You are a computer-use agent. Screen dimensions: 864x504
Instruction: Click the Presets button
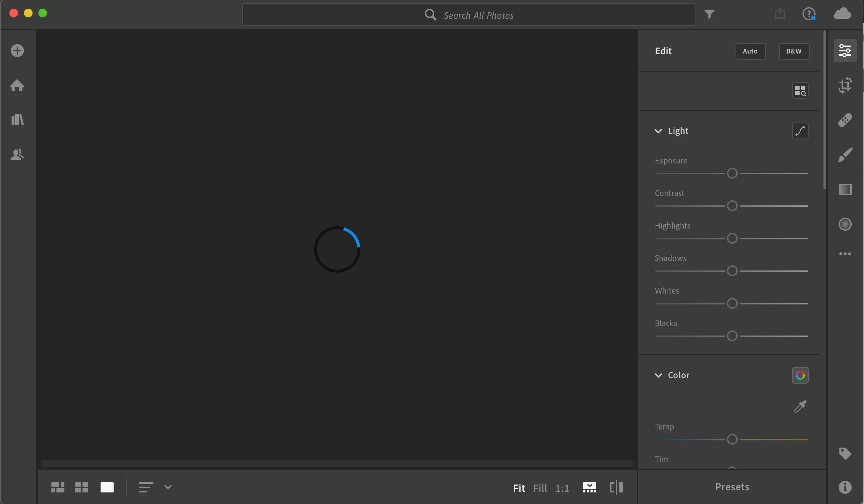pyautogui.click(x=732, y=487)
